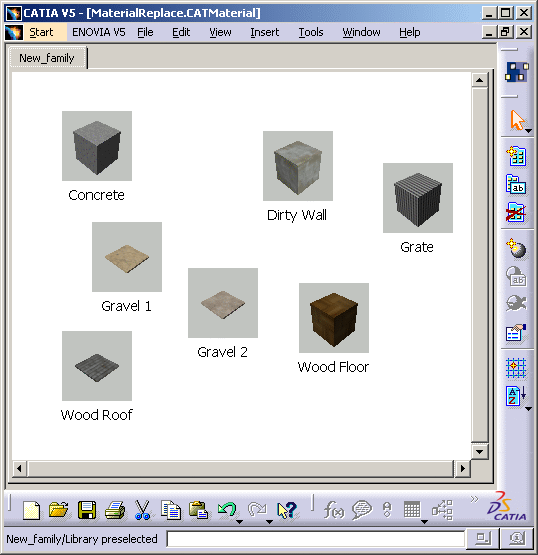Screen dimensions: 538x555
Task: Open the Tools menu
Action: [311, 32]
